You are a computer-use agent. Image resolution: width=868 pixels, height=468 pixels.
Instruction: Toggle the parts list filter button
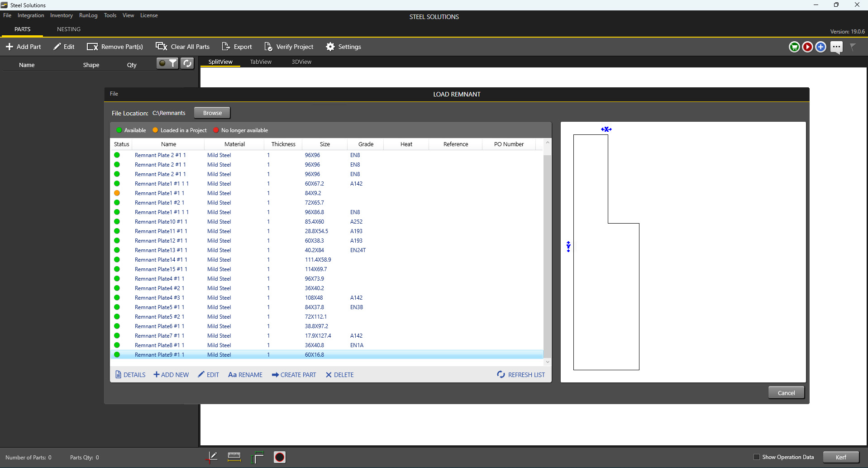(x=167, y=63)
